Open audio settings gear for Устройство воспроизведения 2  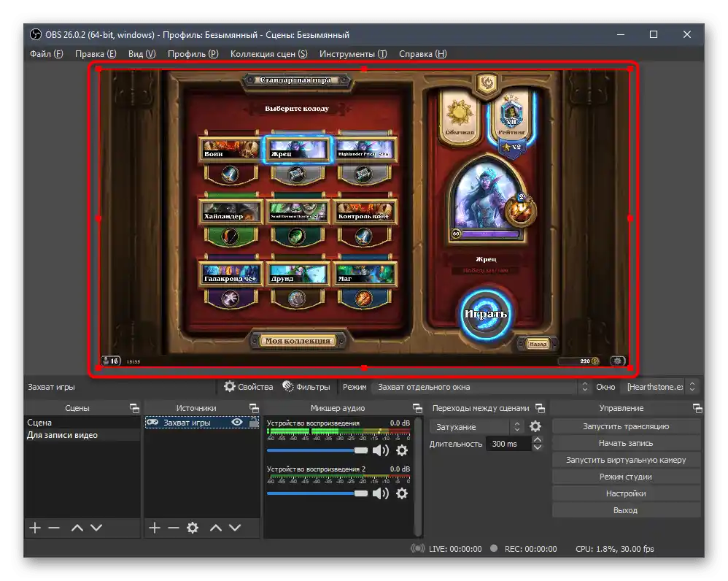402,493
